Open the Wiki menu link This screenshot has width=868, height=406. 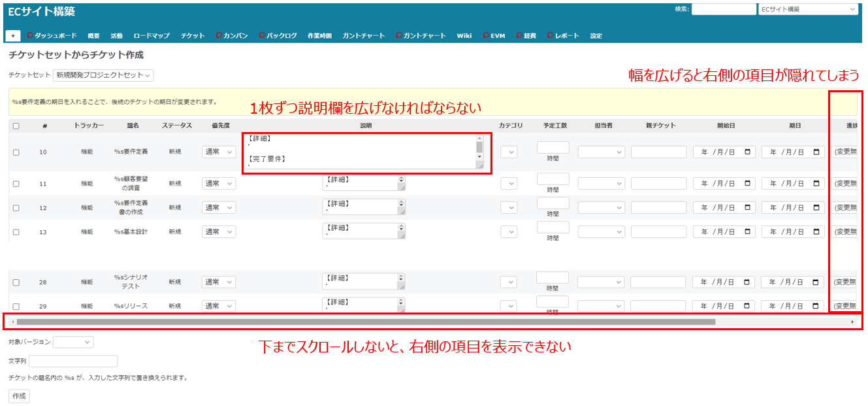point(464,36)
